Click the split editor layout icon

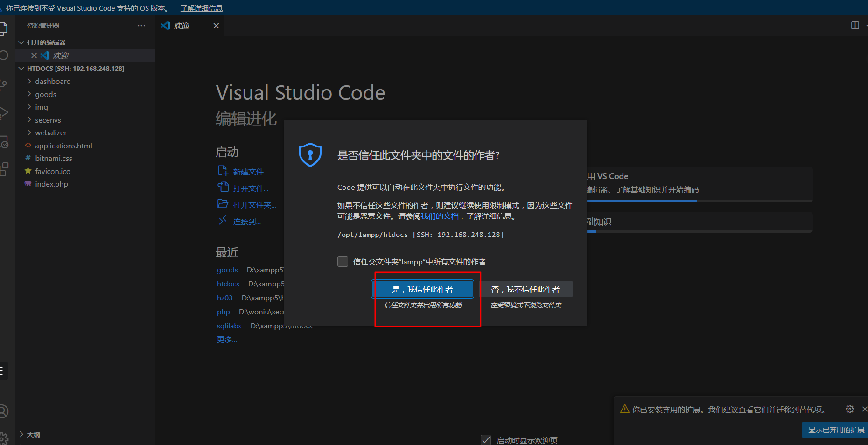pyautogui.click(x=855, y=26)
